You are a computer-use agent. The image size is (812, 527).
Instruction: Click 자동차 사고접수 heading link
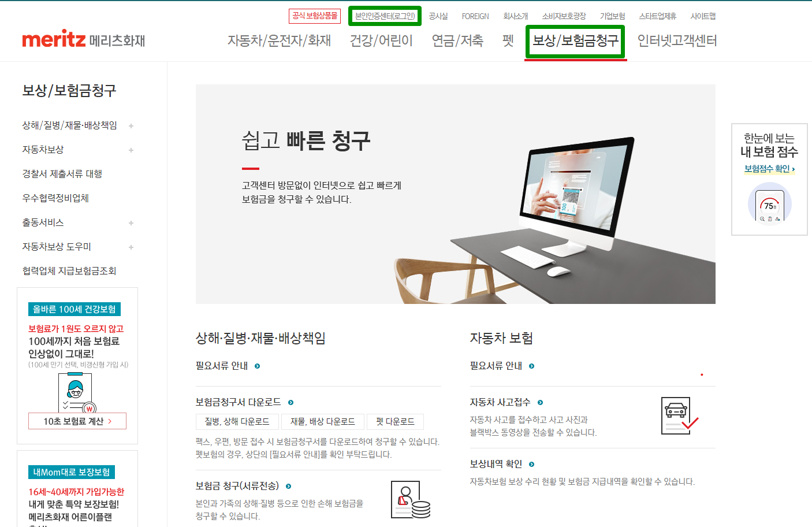tap(500, 402)
